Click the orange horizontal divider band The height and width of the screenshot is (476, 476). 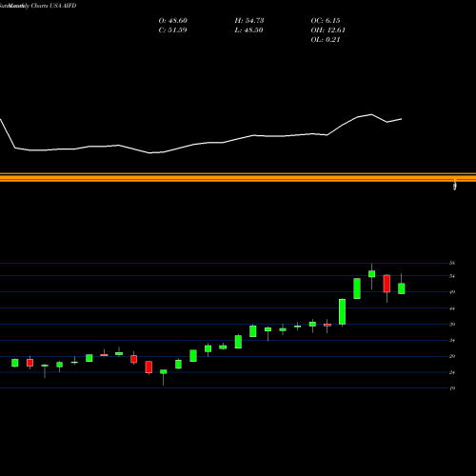point(238,177)
